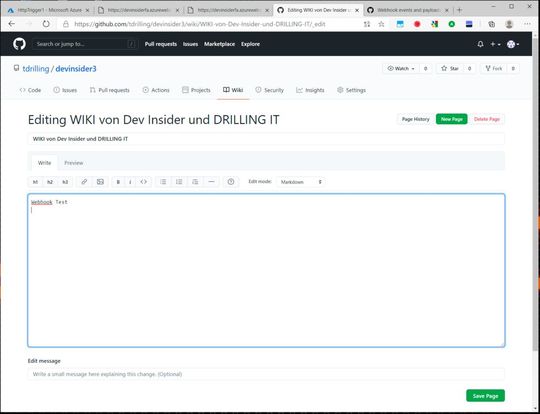
Task: Open the Wiki tab
Action: click(x=233, y=90)
